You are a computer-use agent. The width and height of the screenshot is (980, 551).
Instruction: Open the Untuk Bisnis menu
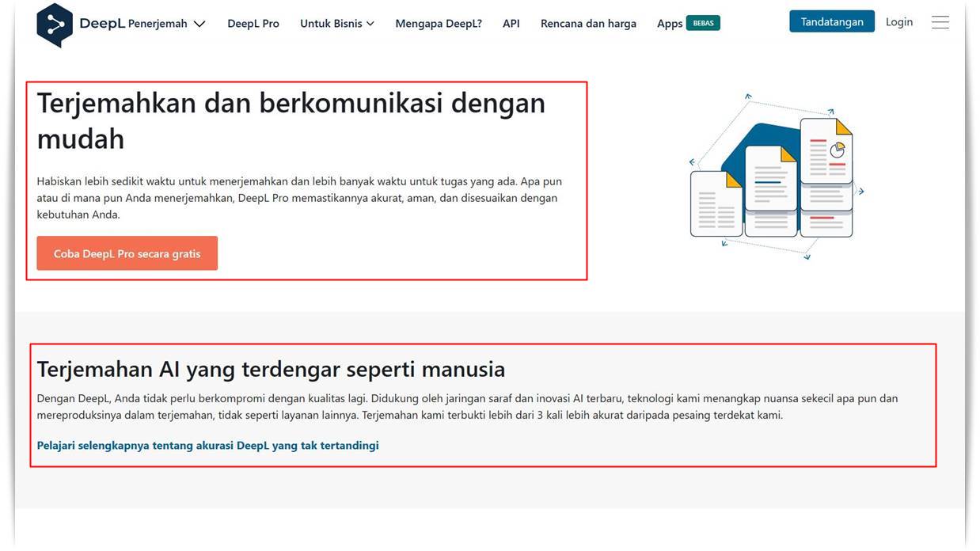(x=331, y=24)
